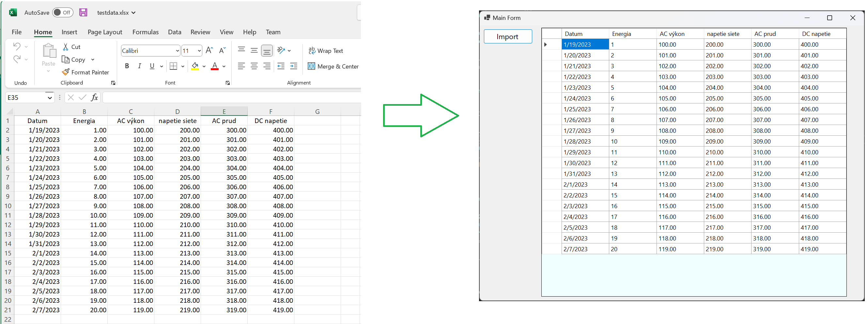Click the Select All corner triangle
The width and height of the screenshot is (868, 324).
[10, 112]
